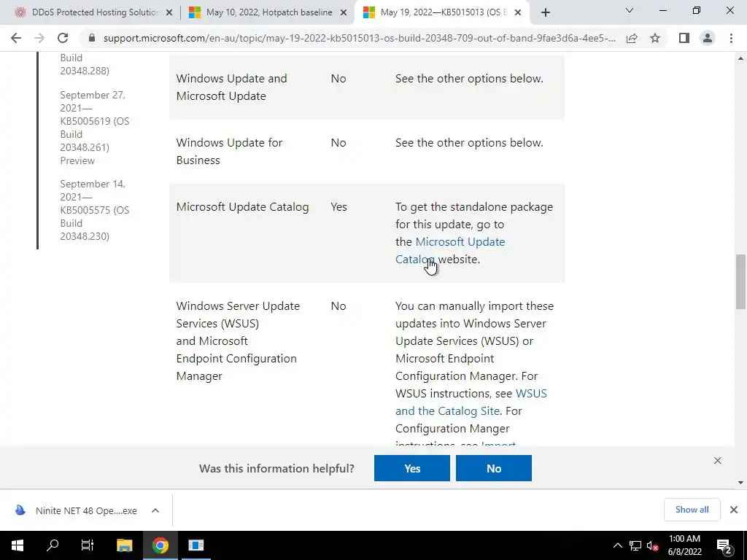Click the scrollbar down arrow
The height and width of the screenshot is (560, 747).
[740, 483]
